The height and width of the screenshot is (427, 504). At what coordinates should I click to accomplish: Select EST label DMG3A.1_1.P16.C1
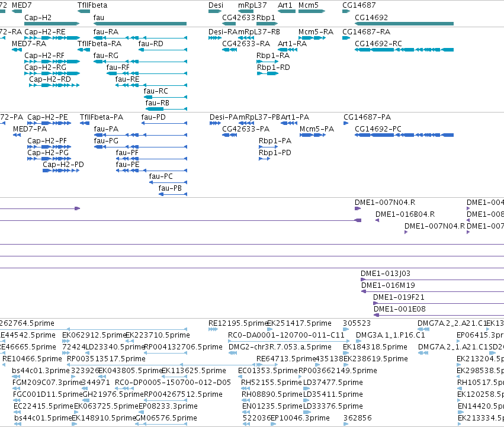390,335
